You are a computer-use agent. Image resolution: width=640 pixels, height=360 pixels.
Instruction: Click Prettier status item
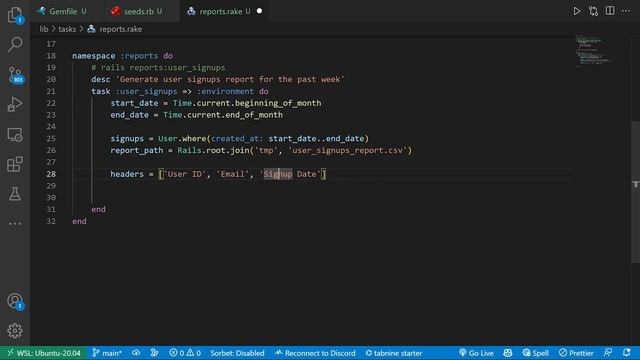click(576, 353)
